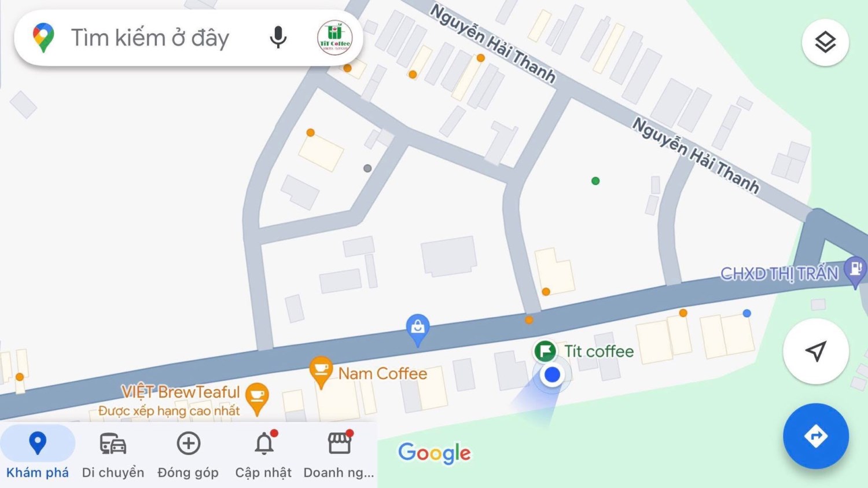This screenshot has width=868, height=488.
Task: Select the VIỆT BrewTeaful cafe pin
Action: tap(257, 399)
